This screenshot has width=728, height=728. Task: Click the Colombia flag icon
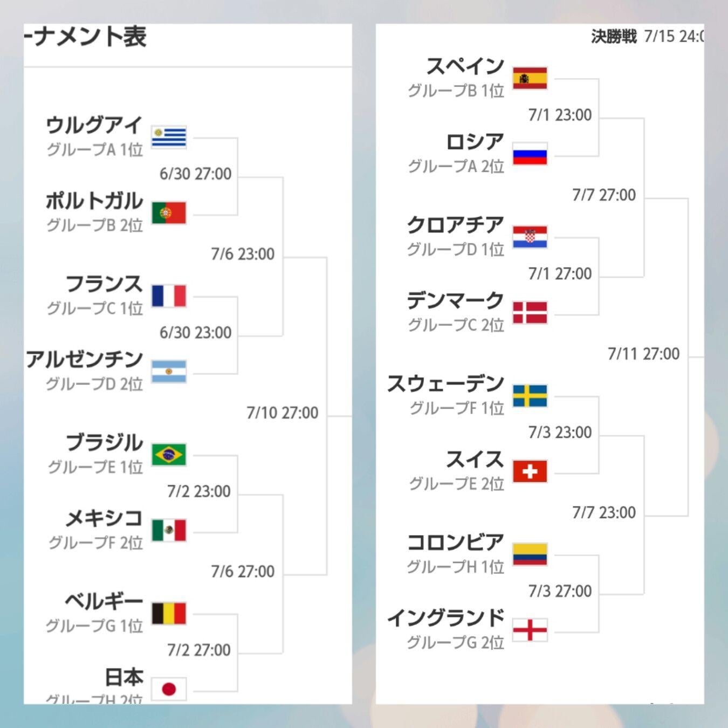coord(530,554)
